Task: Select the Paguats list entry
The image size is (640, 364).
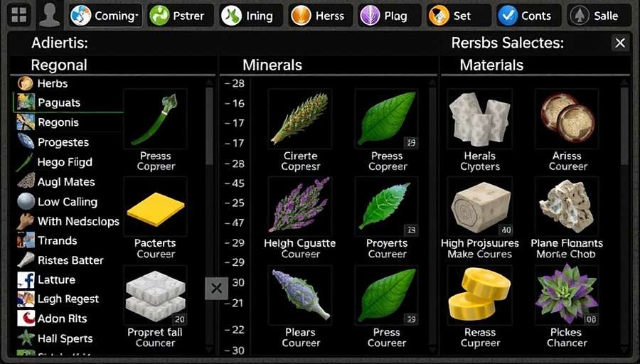Action: click(68, 102)
